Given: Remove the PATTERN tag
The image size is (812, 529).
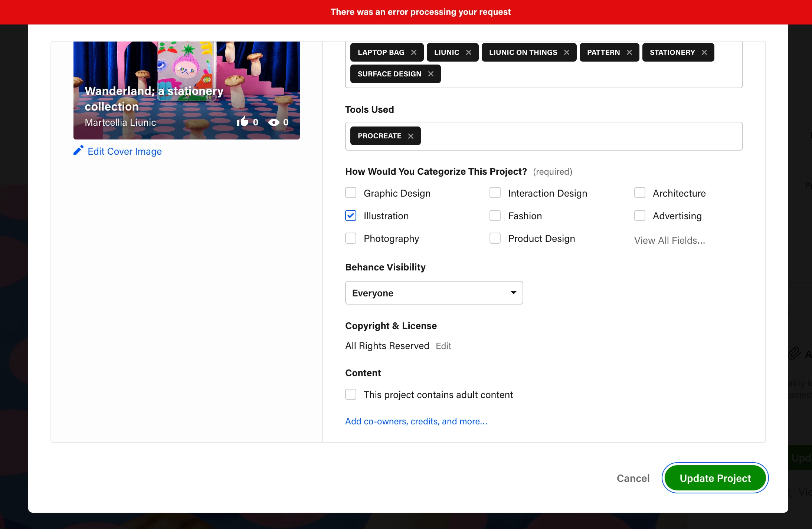Looking at the screenshot, I should (629, 53).
